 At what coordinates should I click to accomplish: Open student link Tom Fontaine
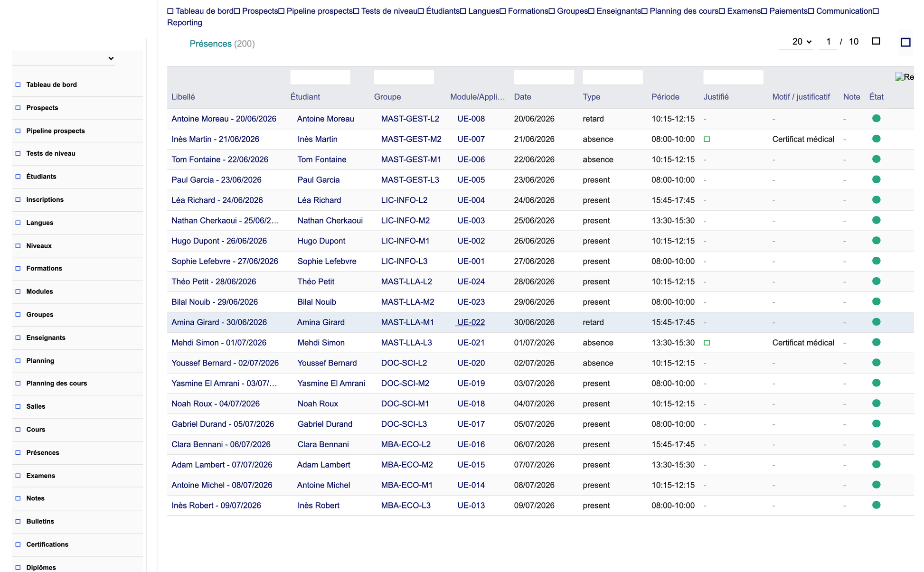pos(322,159)
